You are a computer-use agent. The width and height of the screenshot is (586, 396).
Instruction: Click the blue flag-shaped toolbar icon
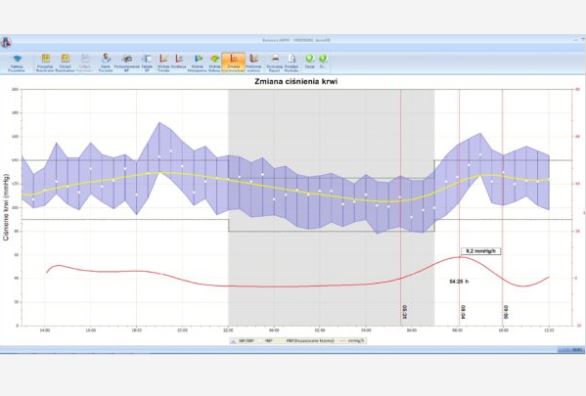(198, 59)
